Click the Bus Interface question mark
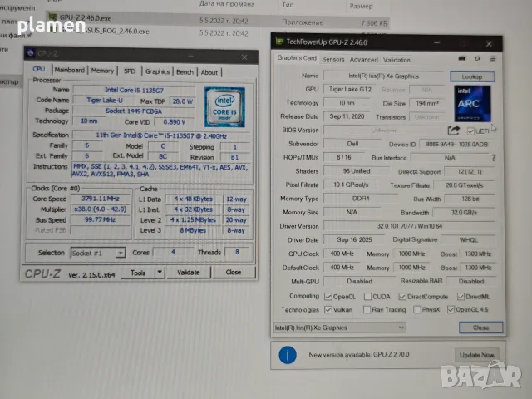 point(493,158)
